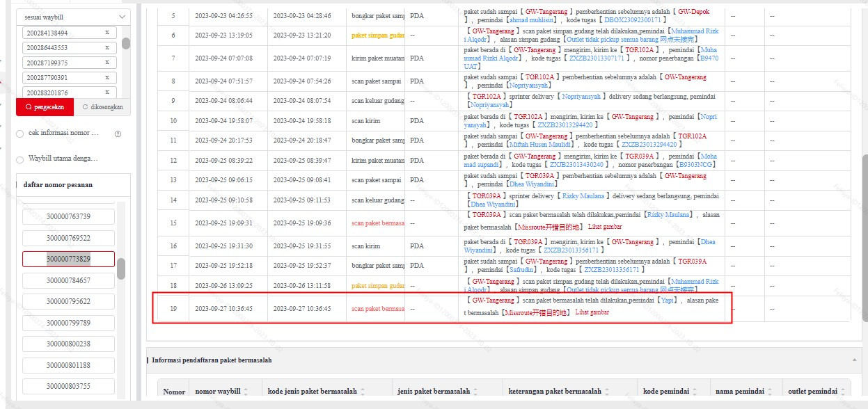Viewport: 868px width, 409px height.
Task: Sort by nama pemindai column arrows
Action: pyautogui.click(x=770, y=392)
